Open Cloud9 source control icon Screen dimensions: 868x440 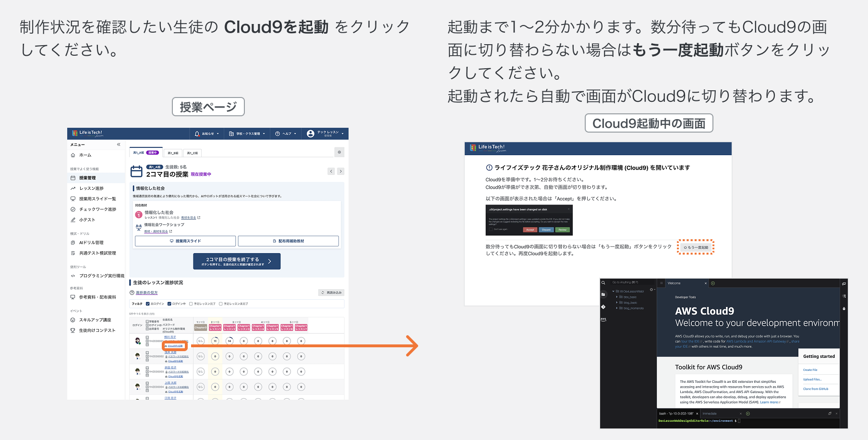(x=603, y=306)
